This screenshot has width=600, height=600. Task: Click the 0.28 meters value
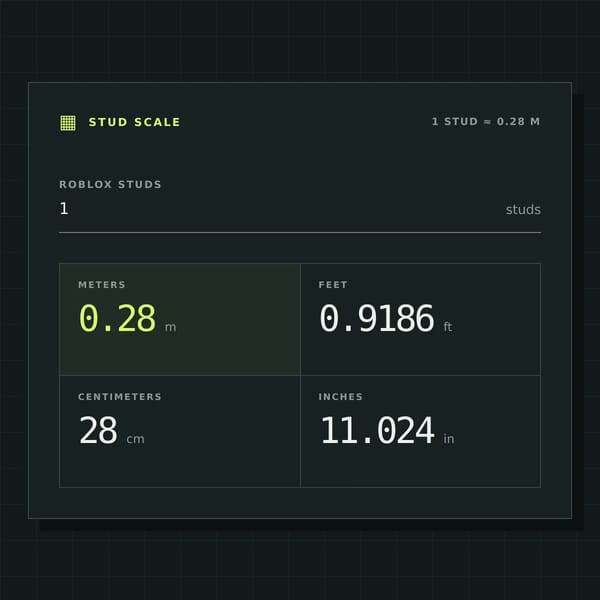coord(117,318)
